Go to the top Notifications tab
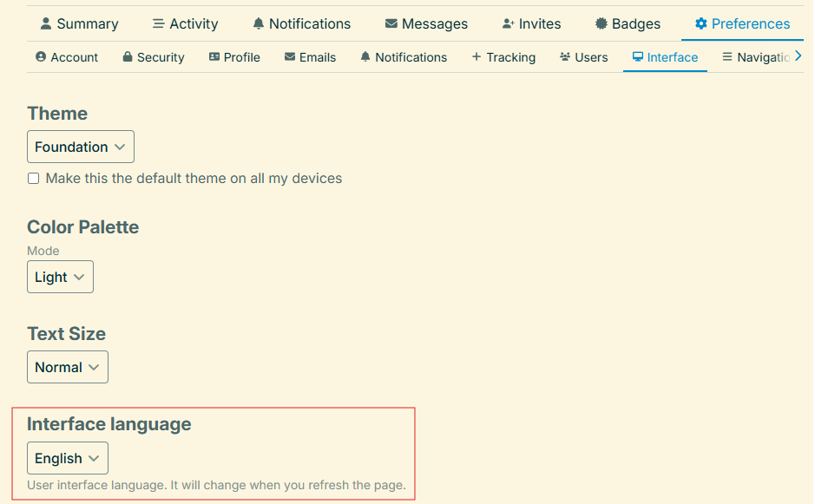 point(301,24)
